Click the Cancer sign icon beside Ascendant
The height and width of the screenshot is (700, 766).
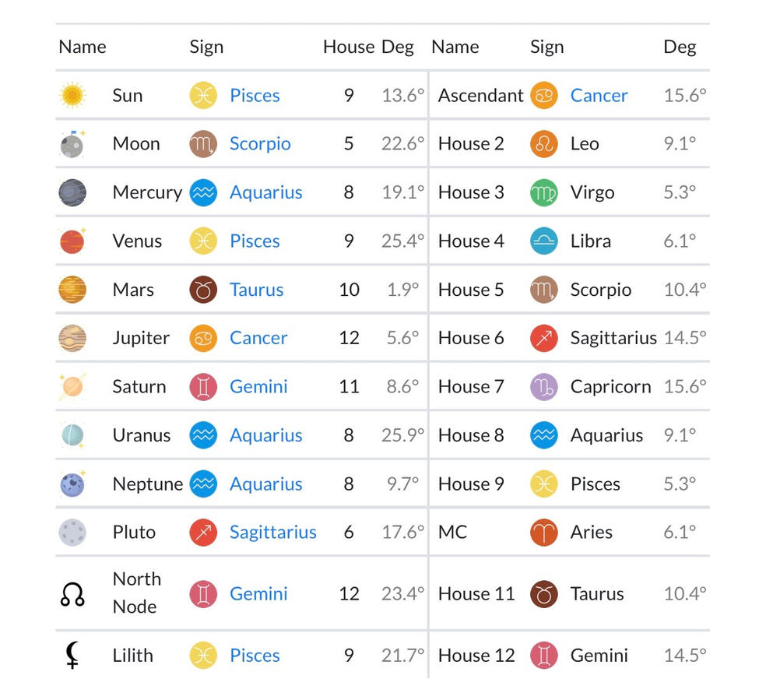(543, 95)
